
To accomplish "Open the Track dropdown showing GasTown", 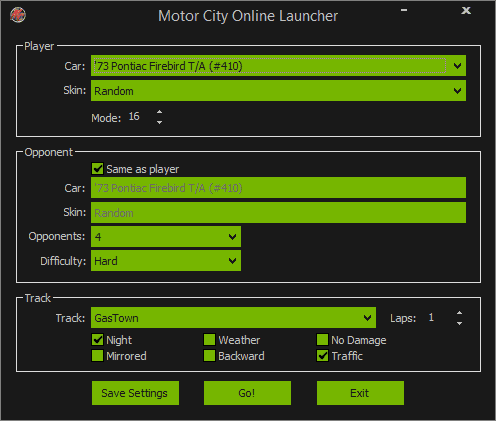I will point(233,318).
